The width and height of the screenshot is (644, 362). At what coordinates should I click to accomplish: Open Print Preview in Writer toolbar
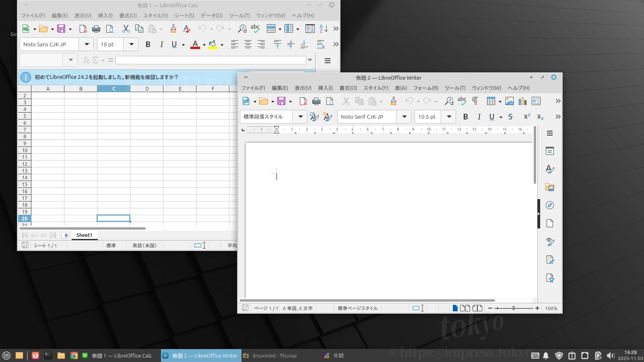coord(330,101)
